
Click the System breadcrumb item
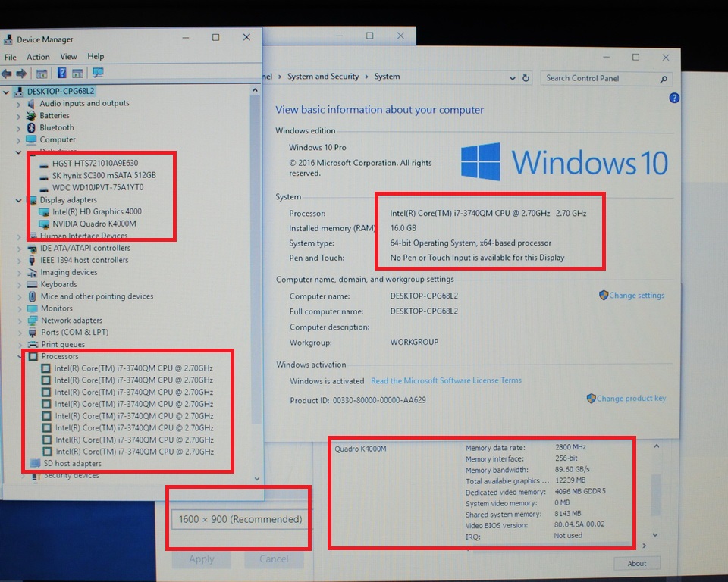pos(387,77)
